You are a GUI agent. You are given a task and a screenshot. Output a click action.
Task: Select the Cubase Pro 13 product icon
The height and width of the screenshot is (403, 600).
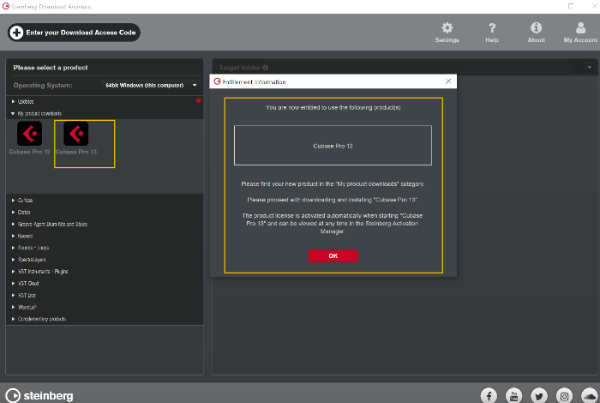[76, 133]
